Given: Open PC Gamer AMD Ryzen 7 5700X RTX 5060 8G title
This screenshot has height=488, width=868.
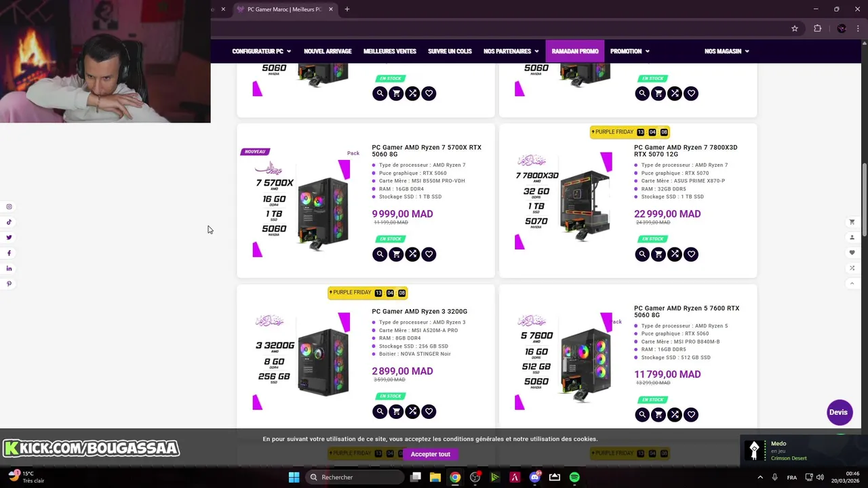Looking at the screenshot, I should 427,150.
